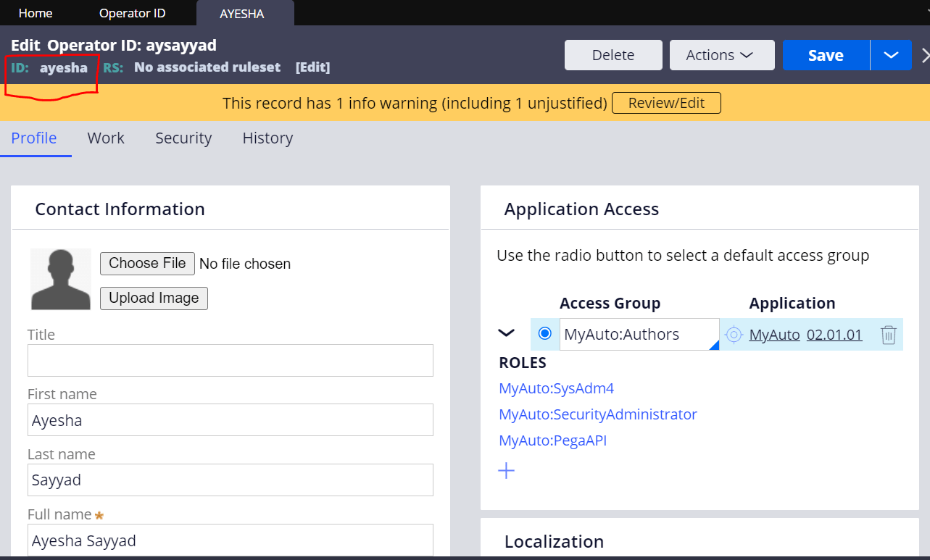Open the Security tab
930x560 pixels.
(183, 138)
